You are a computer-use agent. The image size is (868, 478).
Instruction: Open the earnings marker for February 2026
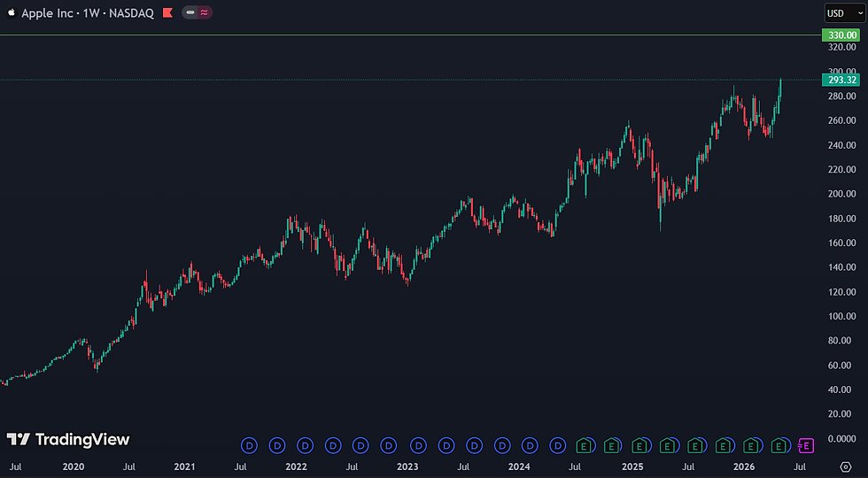(x=751, y=444)
